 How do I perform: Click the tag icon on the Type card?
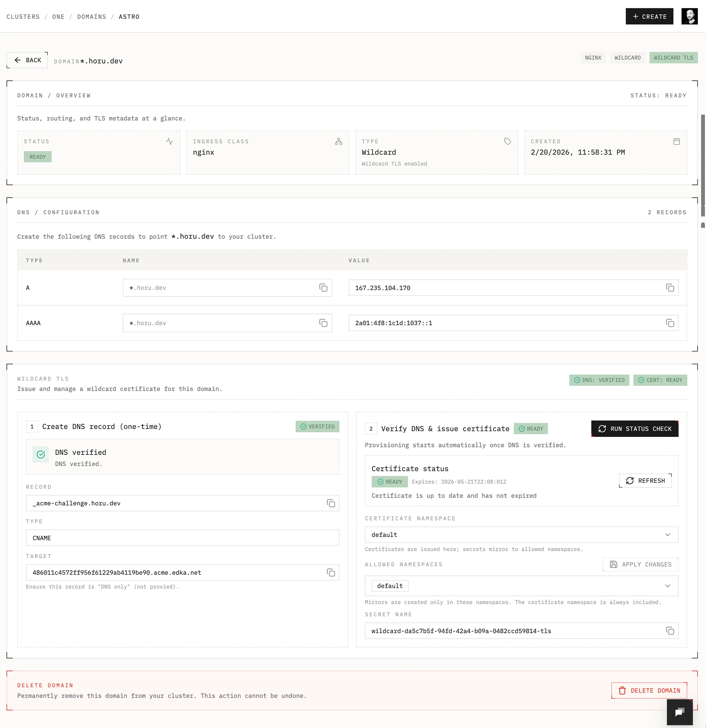pyautogui.click(x=507, y=141)
